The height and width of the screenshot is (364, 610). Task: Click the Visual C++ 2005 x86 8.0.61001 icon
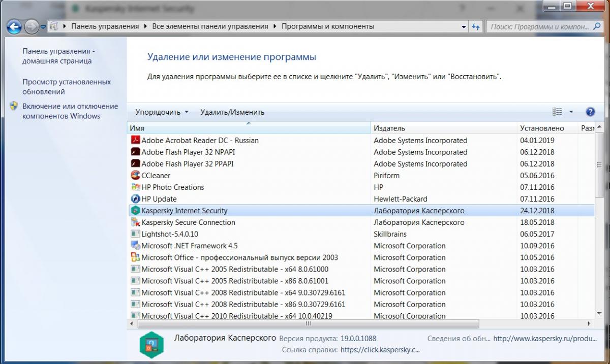click(135, 281)
